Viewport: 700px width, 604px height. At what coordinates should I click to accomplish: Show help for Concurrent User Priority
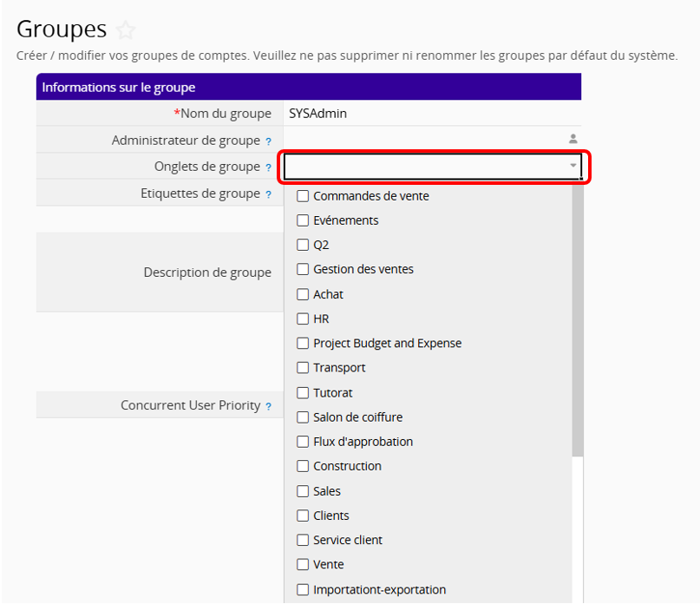pyautogui.click(x=268, y=406)
